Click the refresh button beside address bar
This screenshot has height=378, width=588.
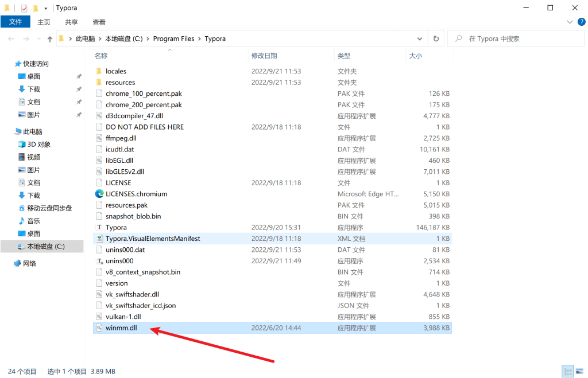point(436,39)
